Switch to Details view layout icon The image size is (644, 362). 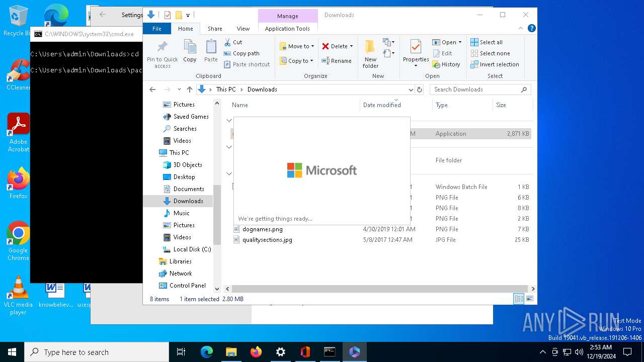click(519, 299)
